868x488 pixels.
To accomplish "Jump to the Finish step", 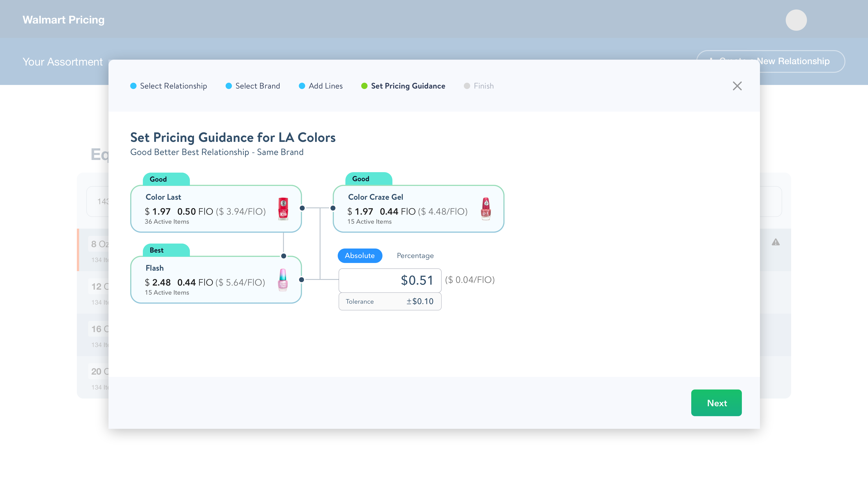I will [x=479, y=86].
